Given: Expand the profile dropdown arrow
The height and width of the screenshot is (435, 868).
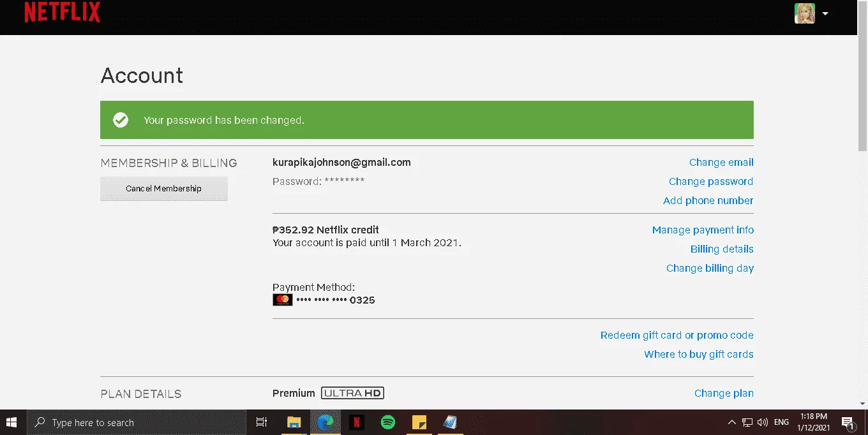Looking at the screenshot, I should coord(825,13).
